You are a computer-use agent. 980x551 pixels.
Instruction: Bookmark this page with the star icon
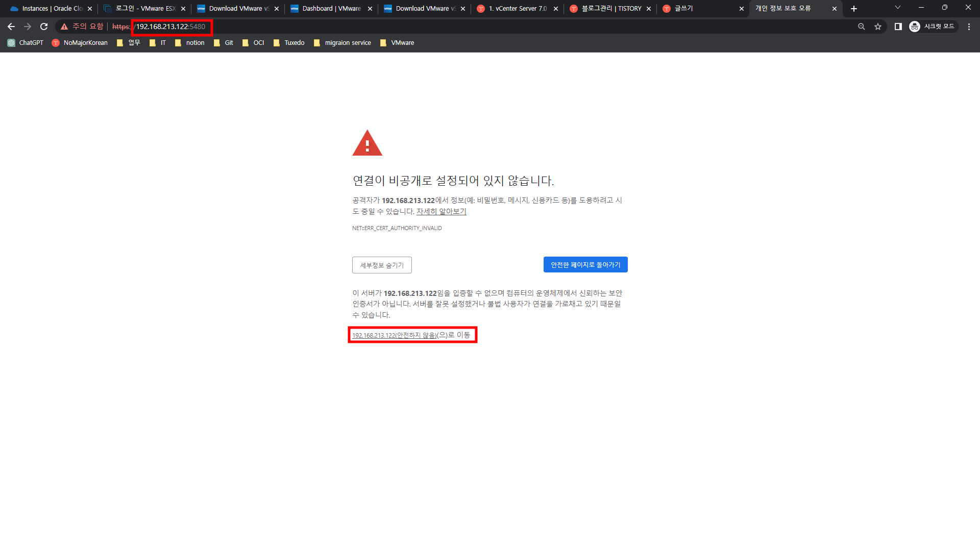[878, 27]
